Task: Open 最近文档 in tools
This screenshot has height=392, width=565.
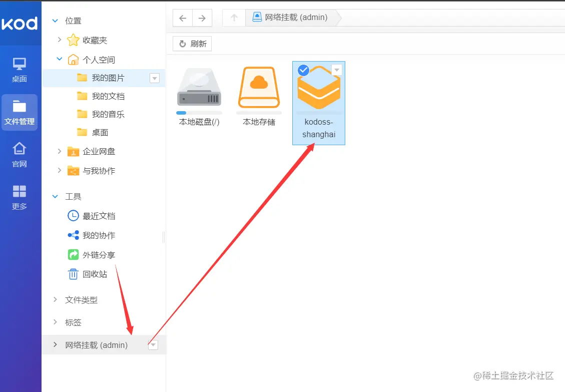Action: click(x=99, y=216)
